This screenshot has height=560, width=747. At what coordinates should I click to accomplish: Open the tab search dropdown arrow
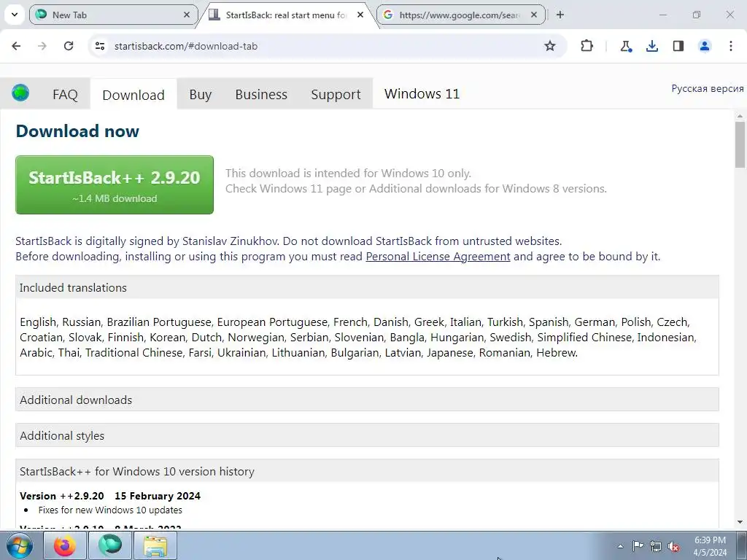pyautogui.click(x=15, y=15)
